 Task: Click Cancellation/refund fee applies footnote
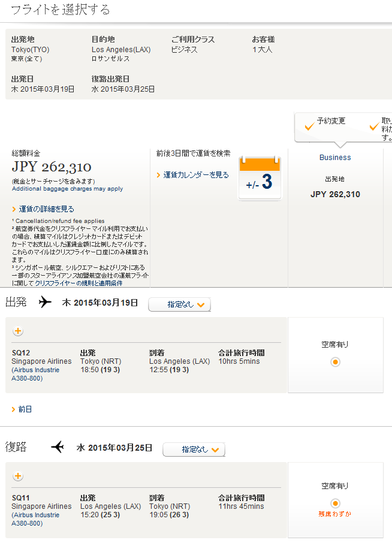pos(58,221)
